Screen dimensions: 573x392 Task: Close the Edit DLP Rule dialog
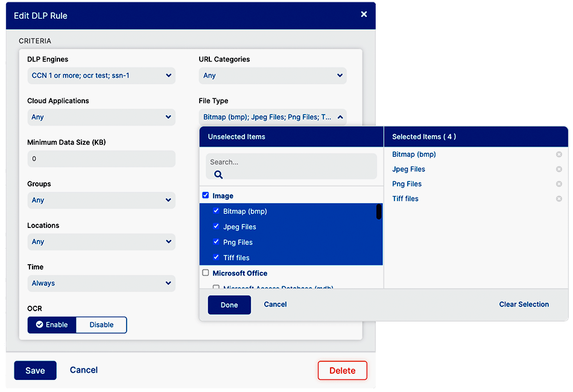click(x=364, y=14)
